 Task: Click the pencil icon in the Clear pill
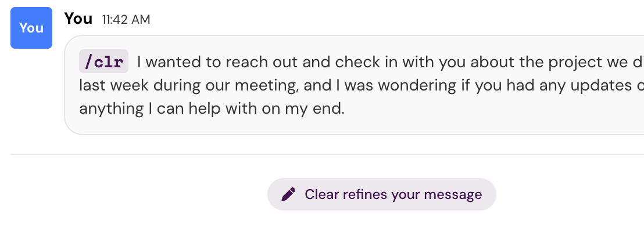288,194
